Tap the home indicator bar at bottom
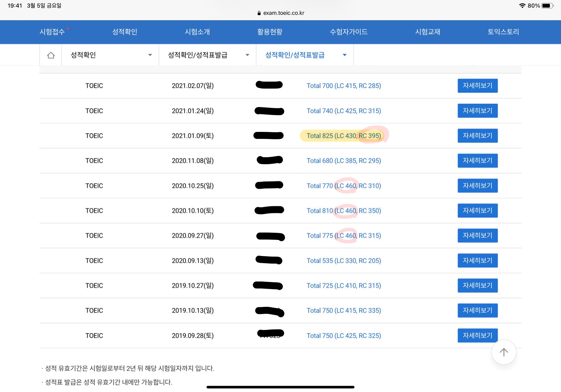This screenshot has width=561, height=392. click(280, 387)
